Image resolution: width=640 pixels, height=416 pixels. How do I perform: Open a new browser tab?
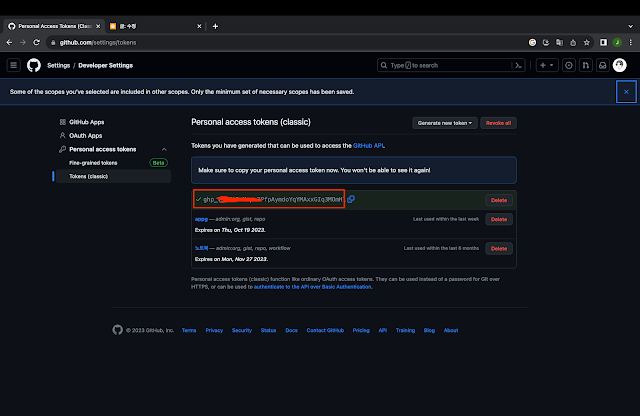[x=215, y=26]
